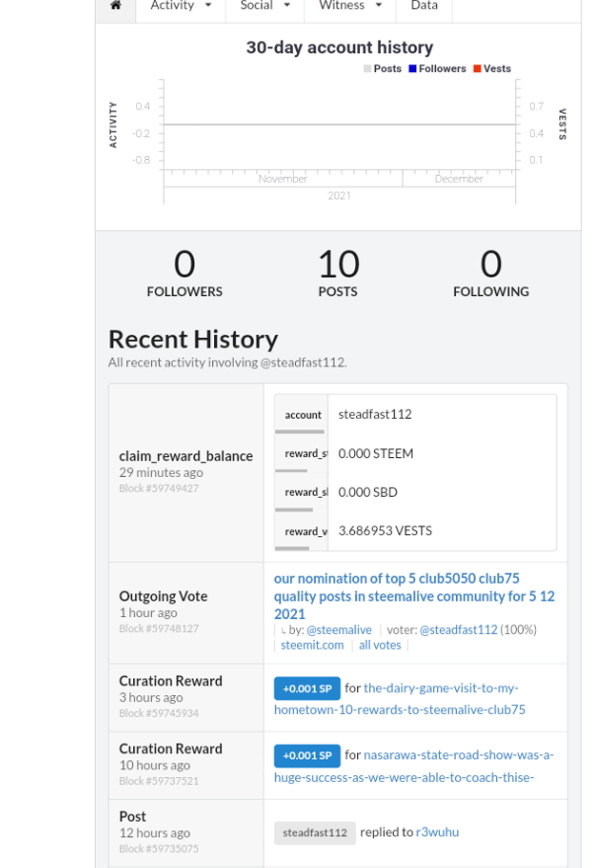Screen dimensions: 593x868
Task: Select the claim_reward_balance entry title
Action: click(x=185, y=456)
